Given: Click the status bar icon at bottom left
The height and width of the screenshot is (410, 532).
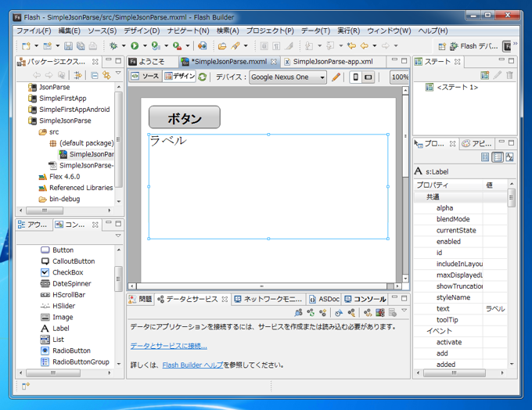Looking at the screenshot, I should [26, 386].
